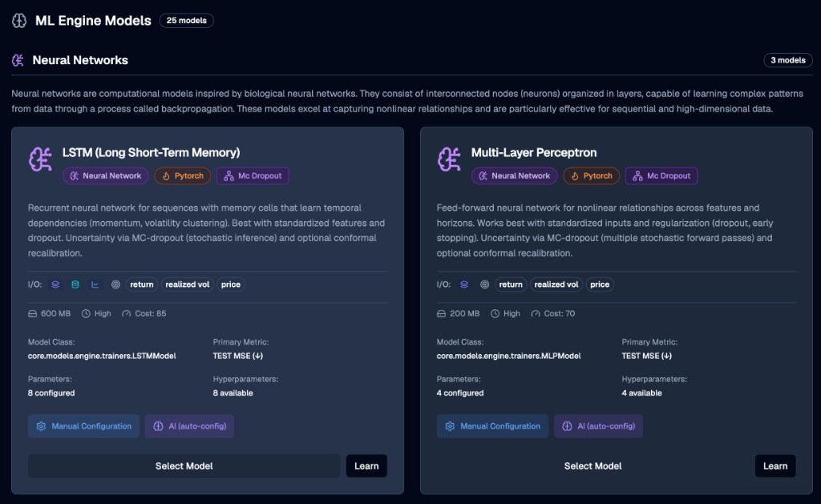Viewport: 821px width, 504px height.
Task: Open Manual Configuration for the LSTM model
Action: tap(84, 426)
